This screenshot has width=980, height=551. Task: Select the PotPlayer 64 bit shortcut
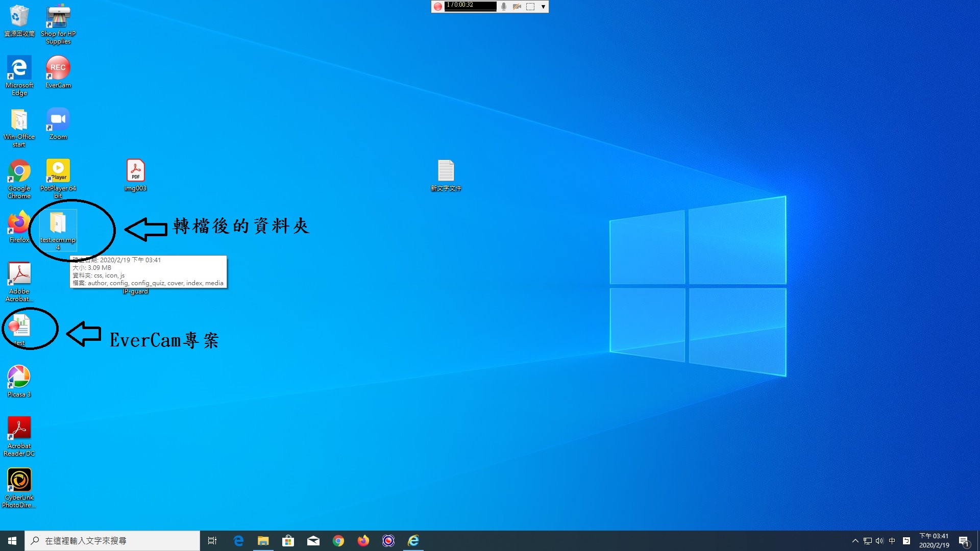58,179
